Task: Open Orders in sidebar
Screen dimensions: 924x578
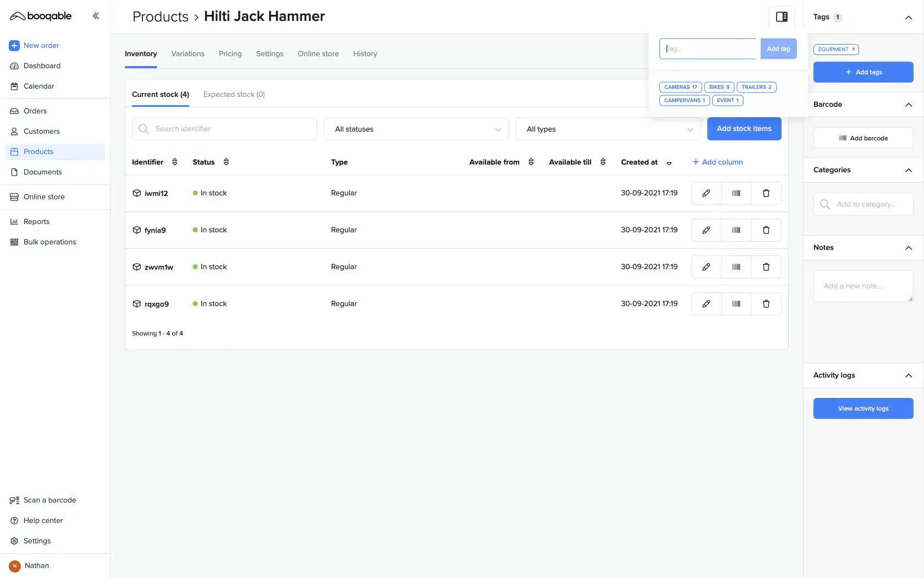Action: [x=35, y=111]
